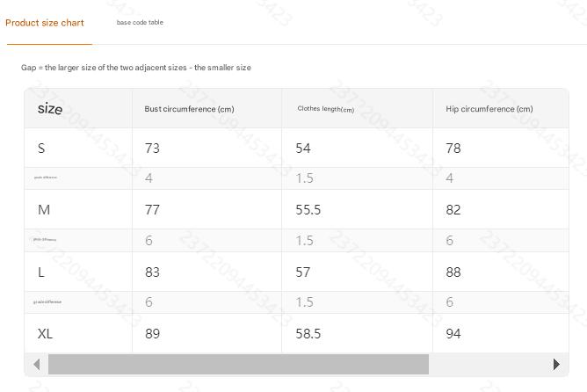Click the S size row label
This screenshot has width=587, height=392.
(41, 149)
